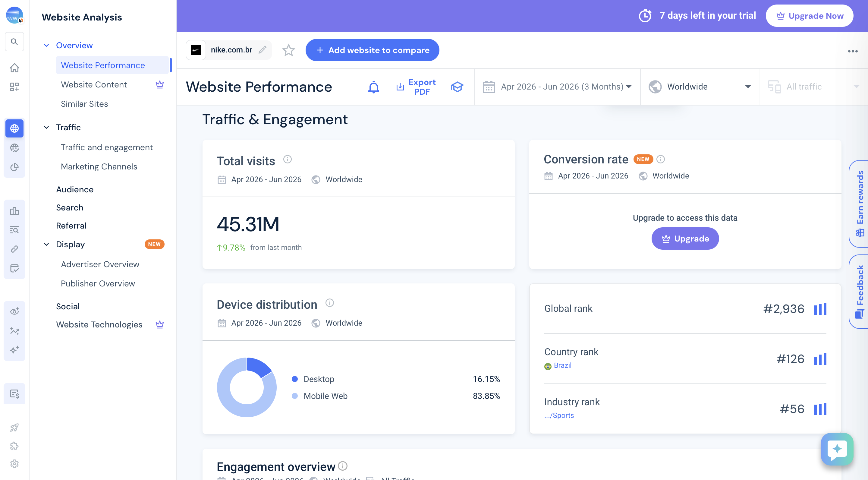Image resolution: width=868 pixels, height=480 pixels.
Task: Open Audience section in sidebar
Action: [75, 189]
